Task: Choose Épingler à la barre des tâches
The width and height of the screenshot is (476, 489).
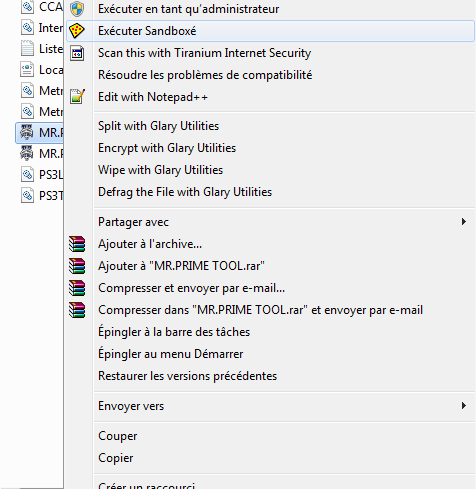Action: point(174,332)
